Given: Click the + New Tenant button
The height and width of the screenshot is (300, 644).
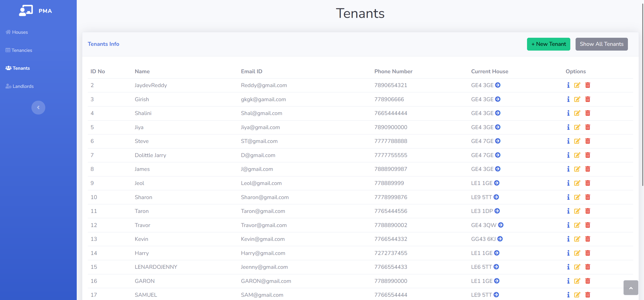Looking at the screenshot, I should 548,44.
